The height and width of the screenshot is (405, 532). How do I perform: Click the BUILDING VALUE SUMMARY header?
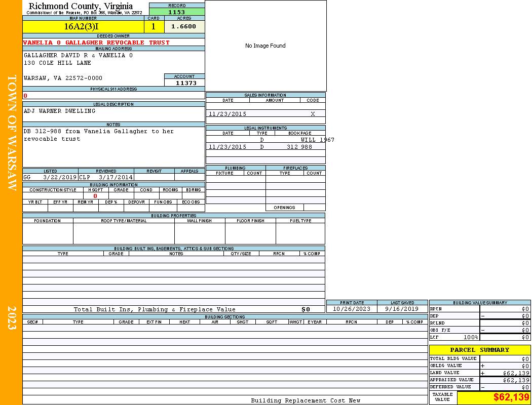[480, 303]
